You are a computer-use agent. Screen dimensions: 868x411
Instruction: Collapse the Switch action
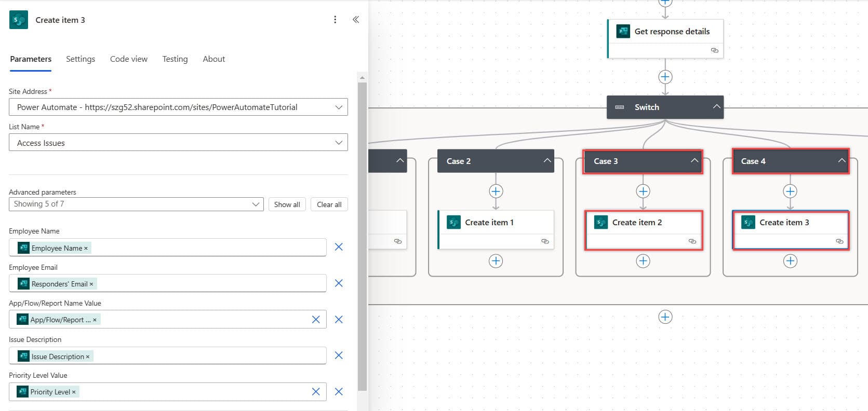(716, 107)
